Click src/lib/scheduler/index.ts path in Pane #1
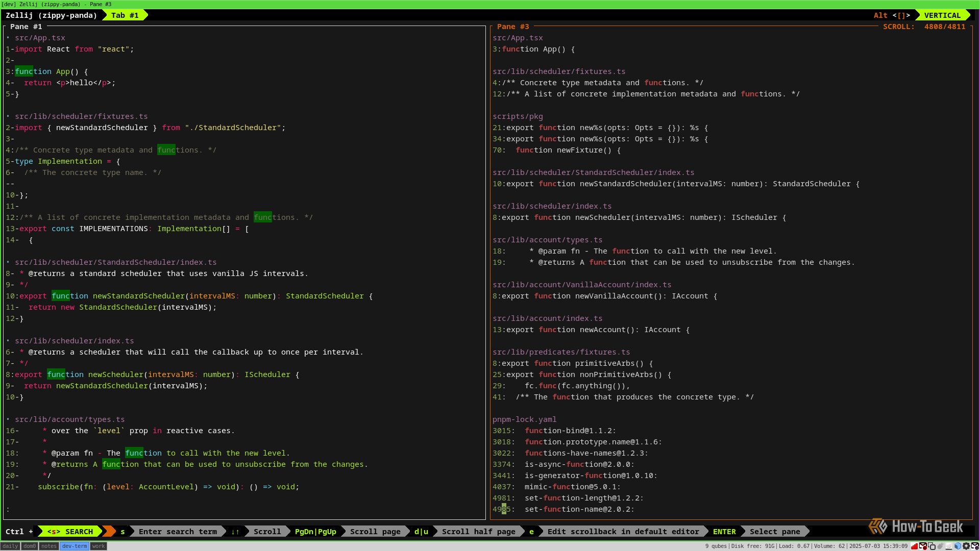 [75, 341]
